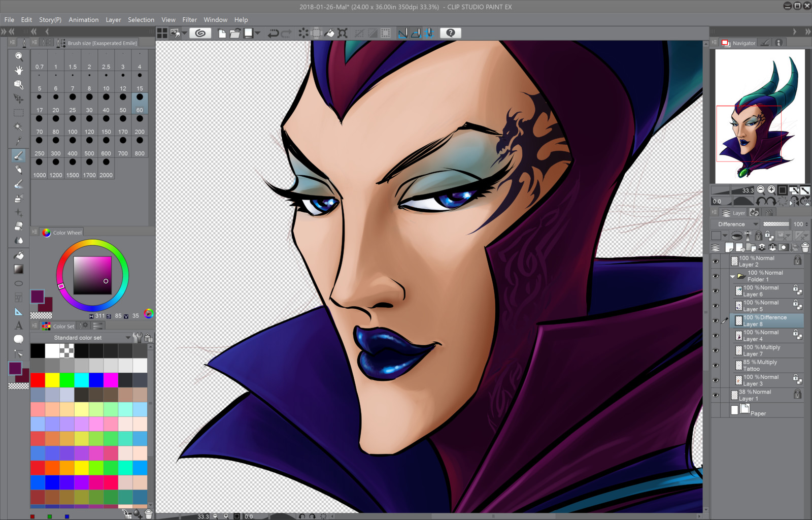Open Layer panel menu icon
812x520 pixels.
tap(714, 213)
